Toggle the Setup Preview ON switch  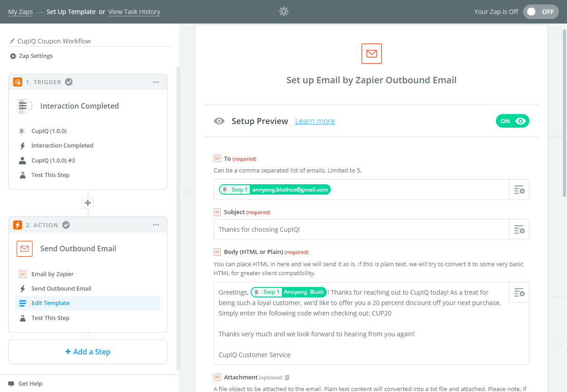click(513, 121)
